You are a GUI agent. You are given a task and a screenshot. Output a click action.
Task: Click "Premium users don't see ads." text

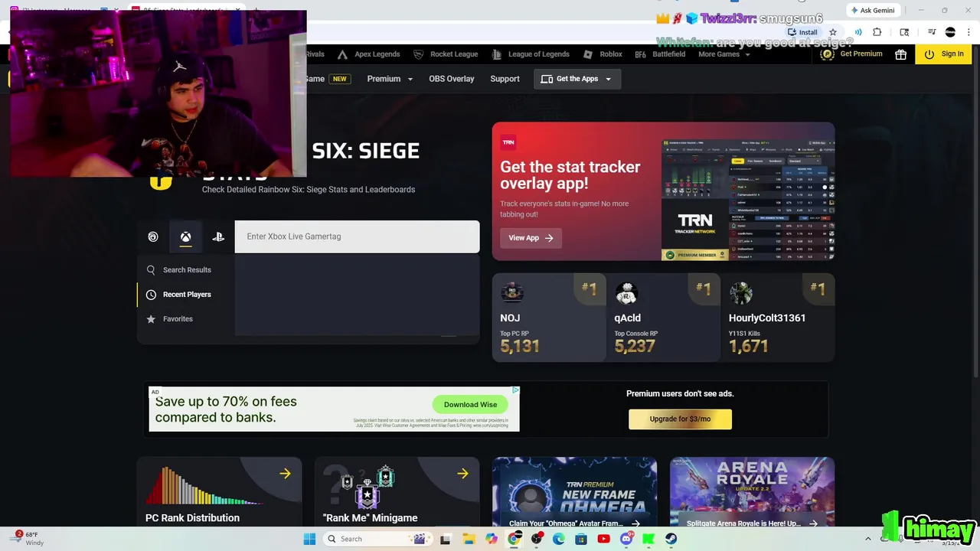(x=680, y=394)
